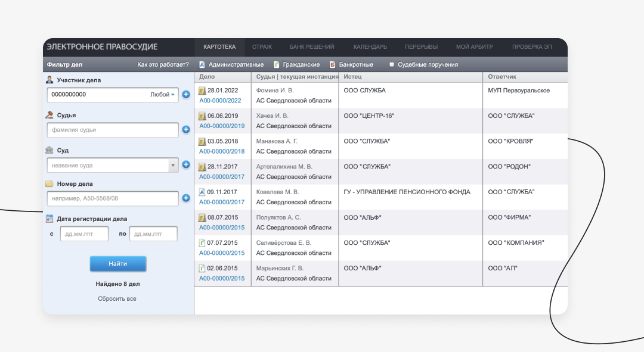Enable the Судебные поручения checkbox
Image resolution: width=644 pixels, height=352 pixels.
[x=392, y=64]
